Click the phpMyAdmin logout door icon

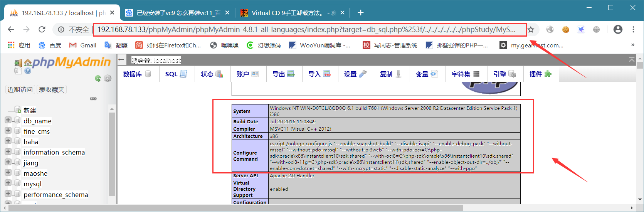click(x=18, y=63)
